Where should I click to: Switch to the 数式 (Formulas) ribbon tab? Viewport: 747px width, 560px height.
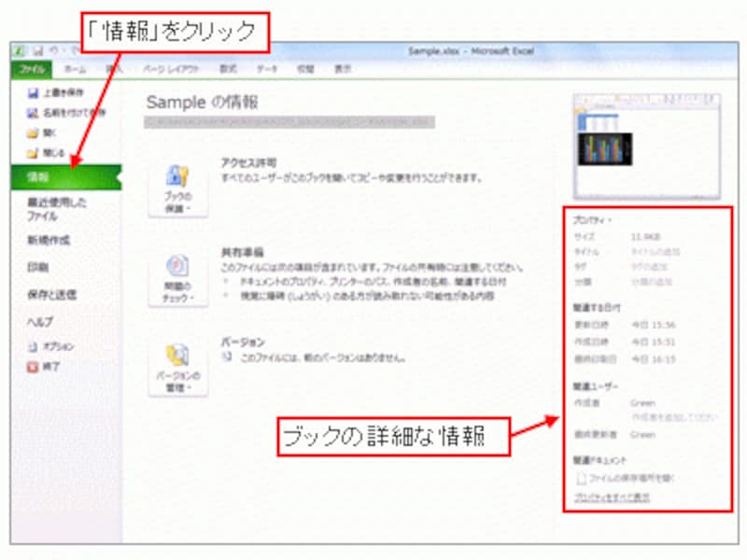coord(228,69)
